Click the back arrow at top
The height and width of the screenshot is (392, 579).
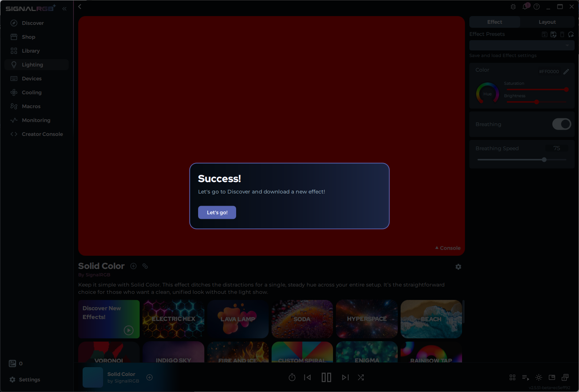click(80, 7)
